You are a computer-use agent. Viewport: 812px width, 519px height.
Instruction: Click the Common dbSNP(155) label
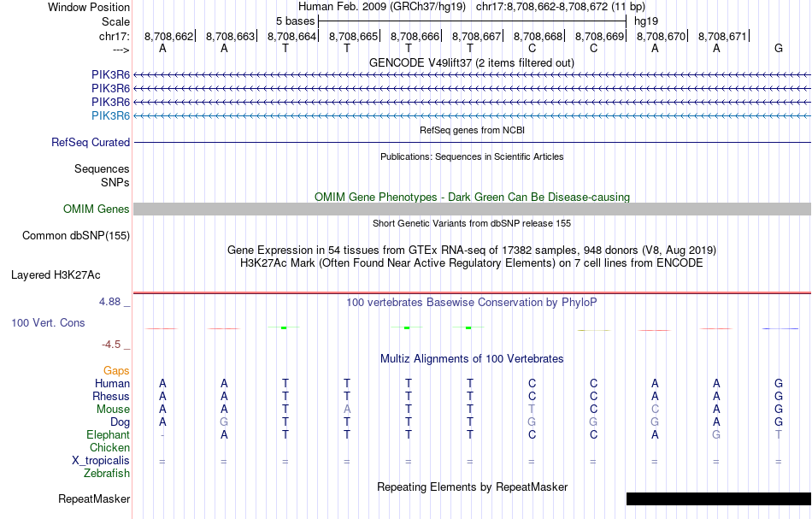click(75, 236)
